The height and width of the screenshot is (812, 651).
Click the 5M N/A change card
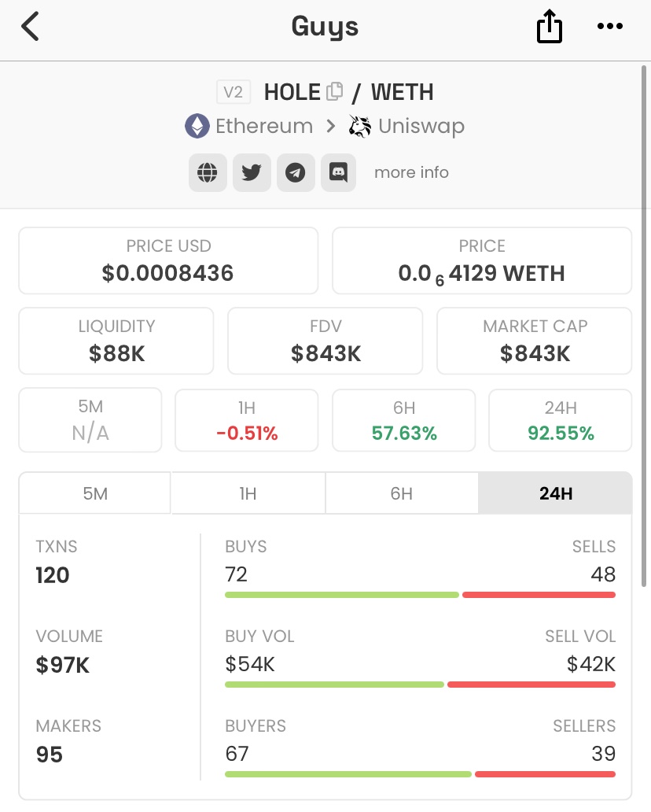[x=90, y=420]
